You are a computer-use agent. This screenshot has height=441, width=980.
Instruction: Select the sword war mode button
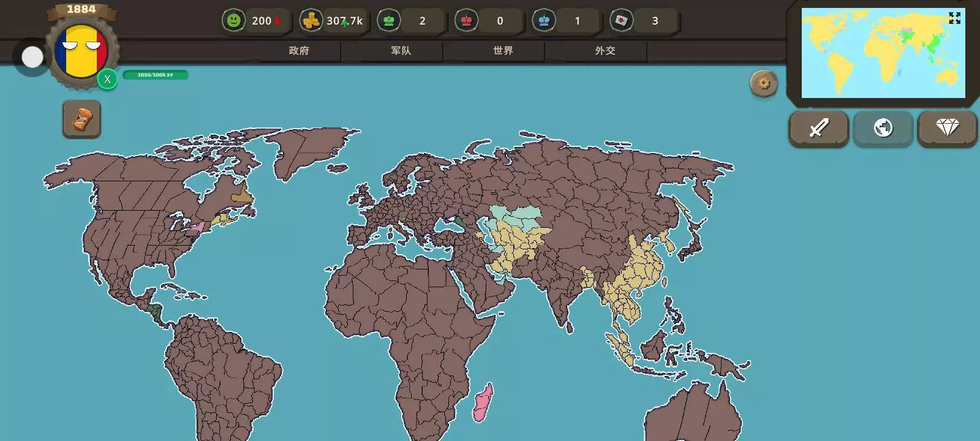(818, 128)
